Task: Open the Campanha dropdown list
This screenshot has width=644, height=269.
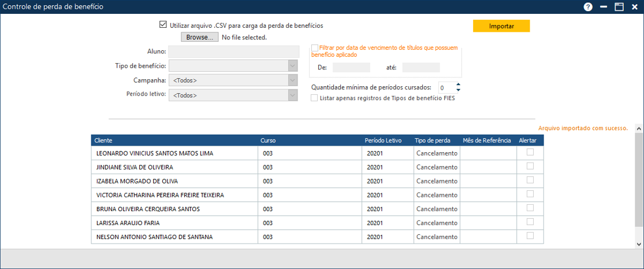Action: click(x=292, y=80)
